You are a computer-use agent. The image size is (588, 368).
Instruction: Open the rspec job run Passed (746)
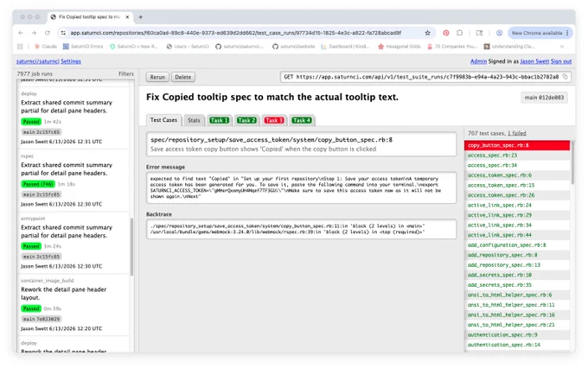[73, 181]
